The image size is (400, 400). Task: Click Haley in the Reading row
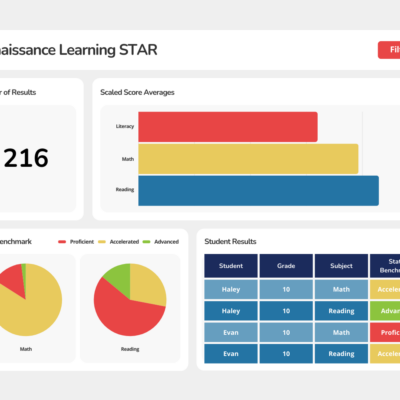pyautogui.click(x=231, y=311)
